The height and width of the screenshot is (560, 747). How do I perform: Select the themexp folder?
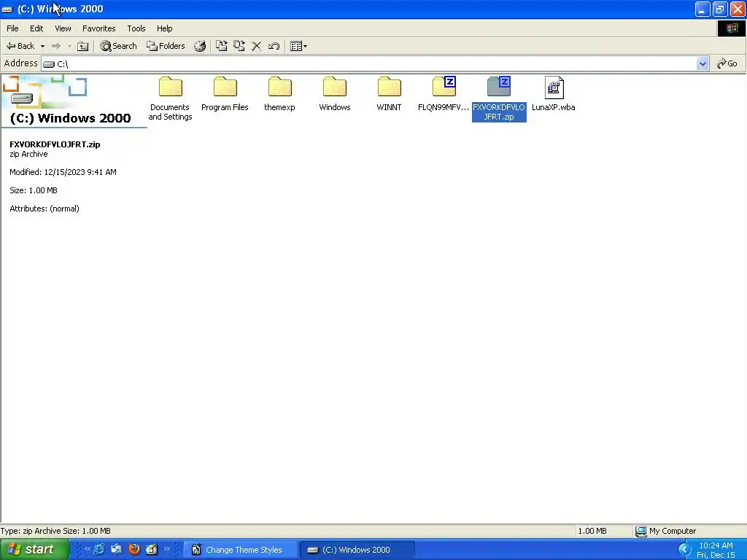click(x=279, y=94)
